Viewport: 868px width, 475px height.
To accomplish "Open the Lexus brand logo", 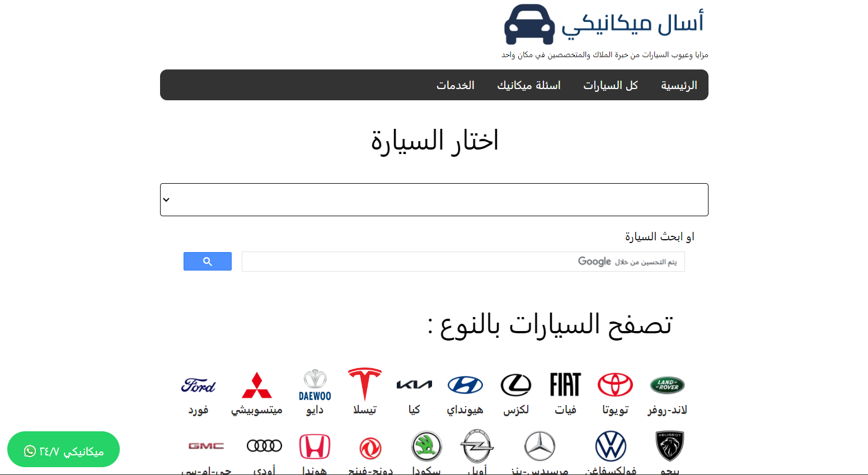I will pyautogui.click(x=515, y=385).
